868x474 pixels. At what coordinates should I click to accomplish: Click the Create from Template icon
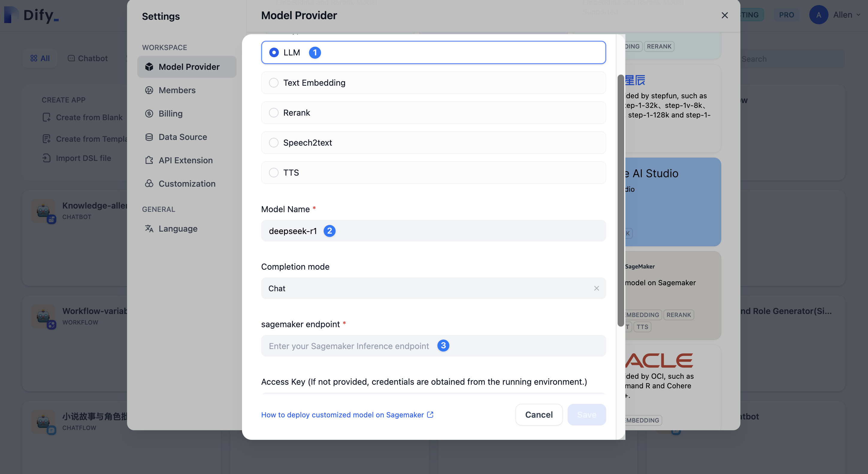click(46, 139)
